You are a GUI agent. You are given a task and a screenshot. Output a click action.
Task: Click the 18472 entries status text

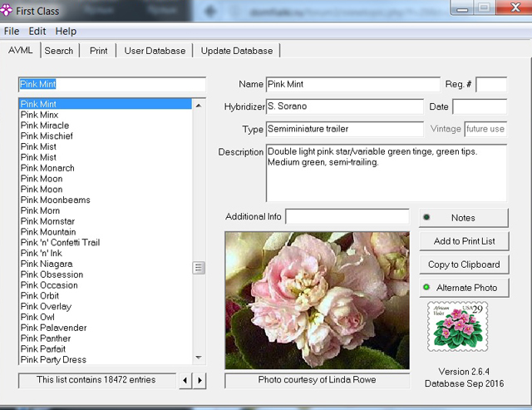(x=96, y=379)
